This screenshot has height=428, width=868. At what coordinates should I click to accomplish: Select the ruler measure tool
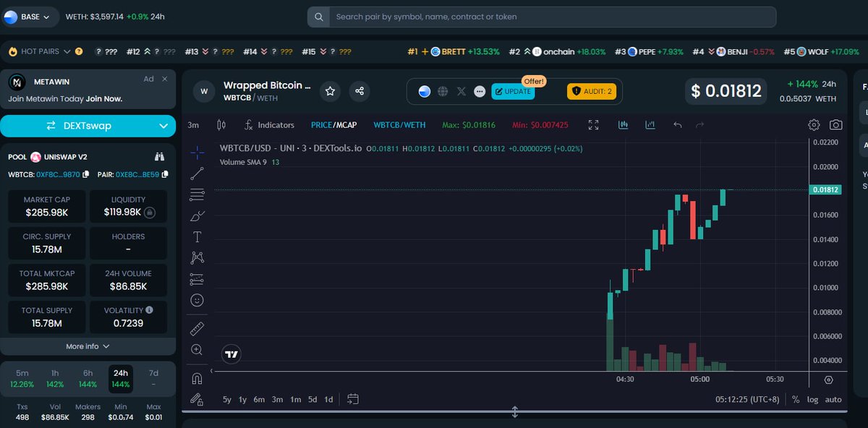pyautogui.click(x=197, y=329)
